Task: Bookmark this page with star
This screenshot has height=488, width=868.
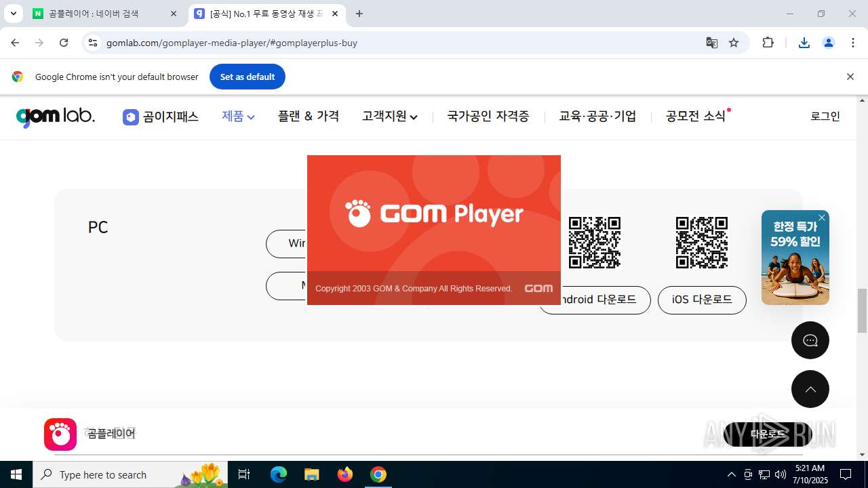Action: [734, 43]
